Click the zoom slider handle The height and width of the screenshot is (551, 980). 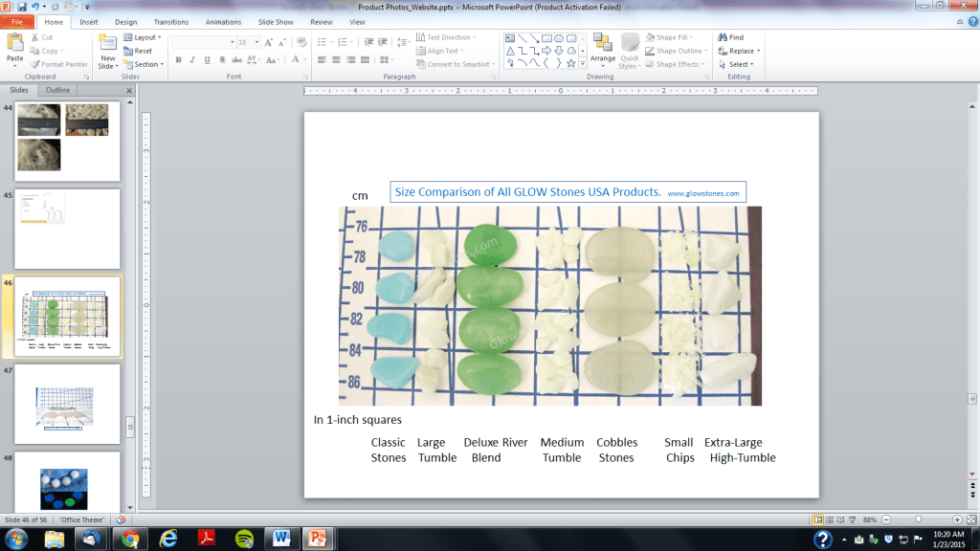click(x=918, y=519)
